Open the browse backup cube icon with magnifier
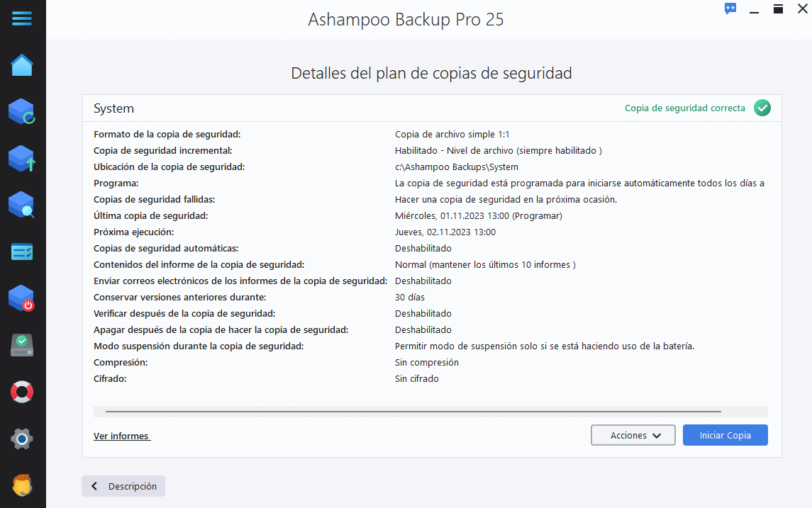This screenshot has width=812, height=508. (22, 205)
